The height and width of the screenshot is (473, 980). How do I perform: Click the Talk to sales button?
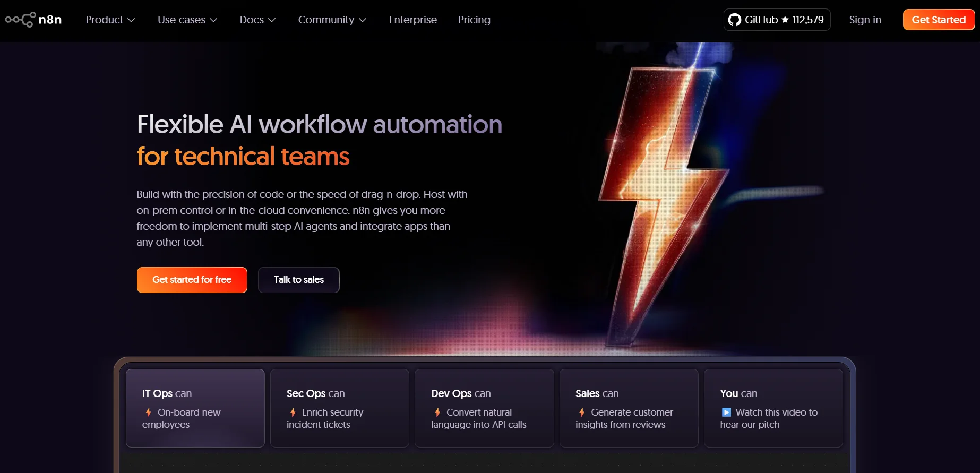tap(298, 280)
